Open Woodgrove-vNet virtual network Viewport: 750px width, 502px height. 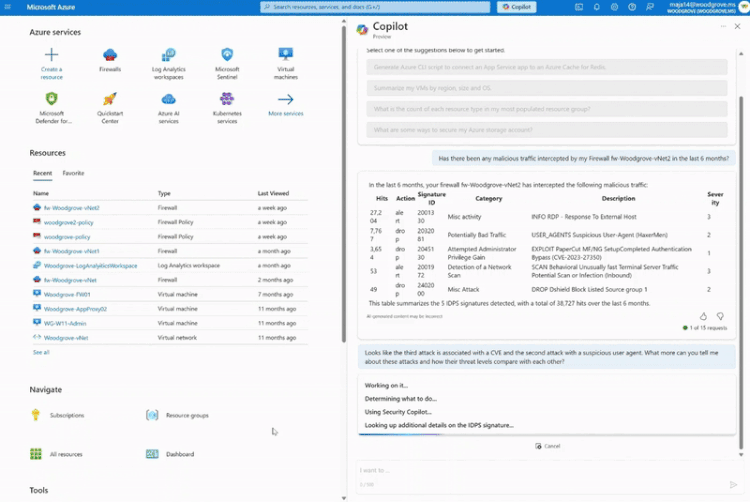pyautogui.click(x=66, y=338)
